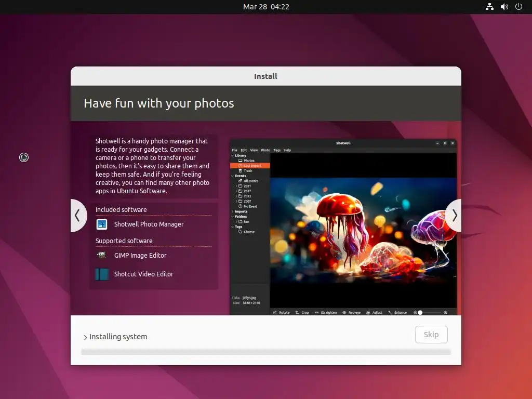Click the zoom-out magnifier in Shotwell toolbar
Screen dimensions: 532x399
click(415, 312)
